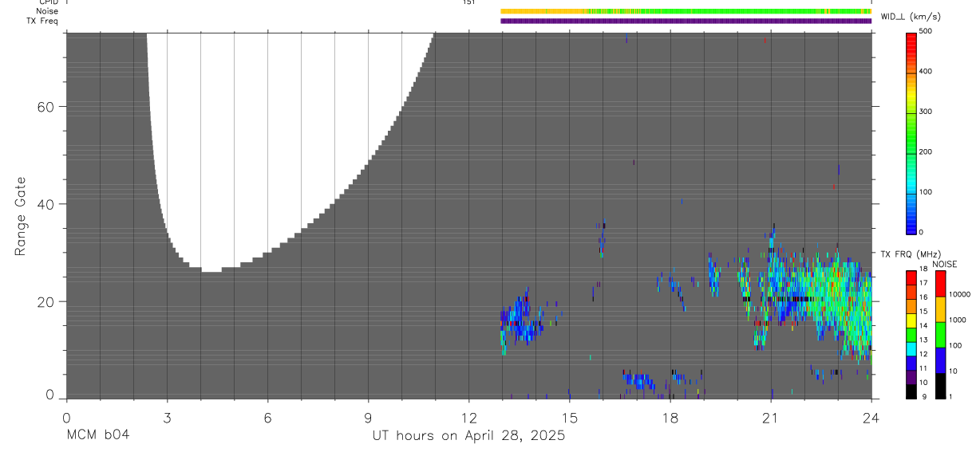This screenshot has width=980, height=452.
Task: Click the TX frequency color scale
Action: pyautogui.click(x=911, y=335)
